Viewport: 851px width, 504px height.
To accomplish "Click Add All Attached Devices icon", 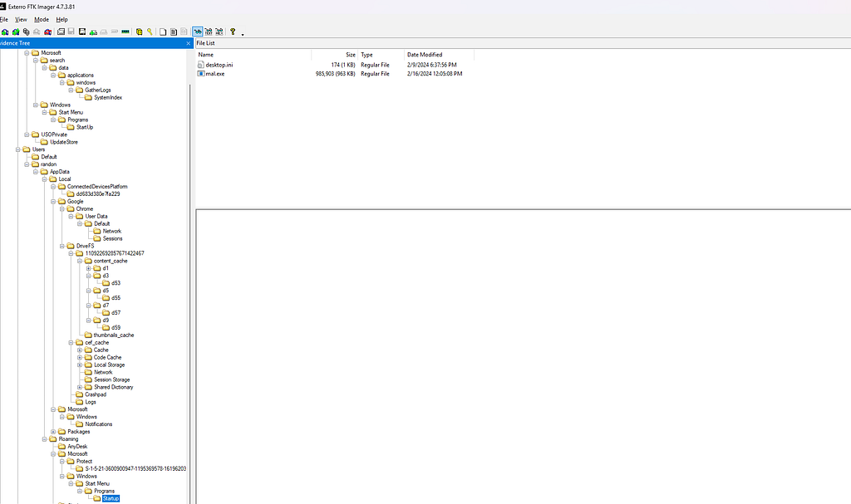I will tap(16, 32).
